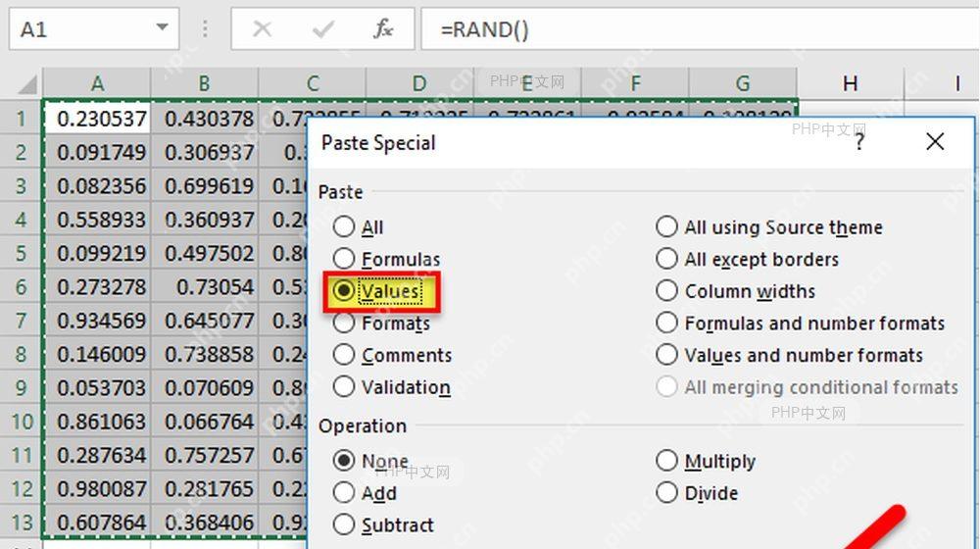The image size is (980, 549).
Task: Select row 1 header
Action: pyautogui.click(x=22, y=119)
